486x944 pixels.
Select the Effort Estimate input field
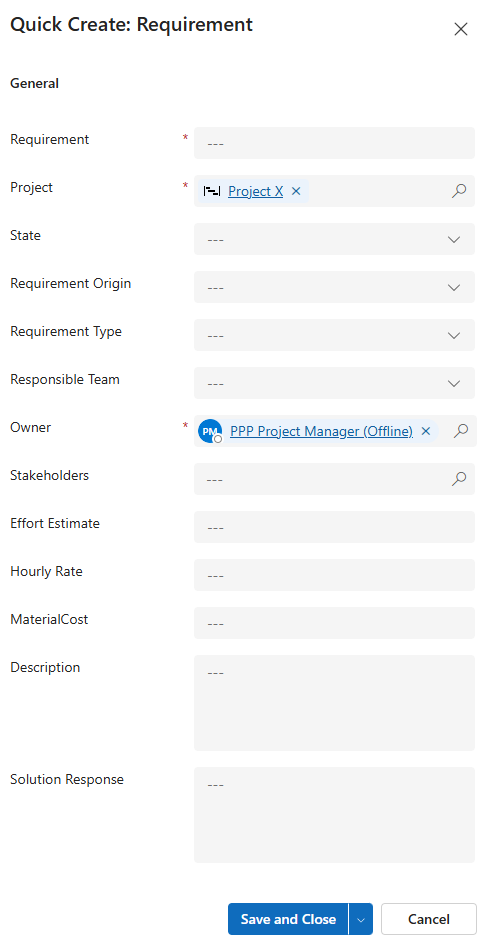point(334,527)
